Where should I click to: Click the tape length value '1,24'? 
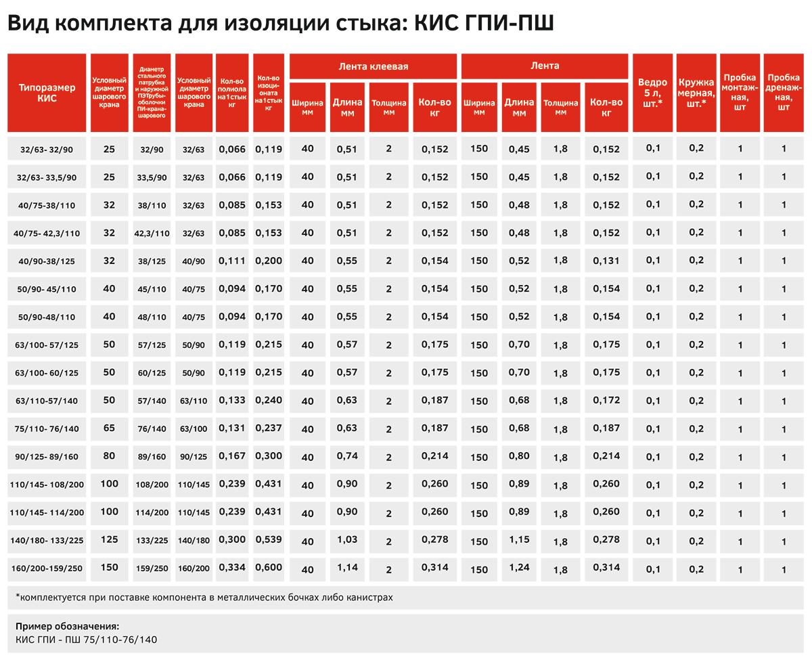[x=519, y=567]
